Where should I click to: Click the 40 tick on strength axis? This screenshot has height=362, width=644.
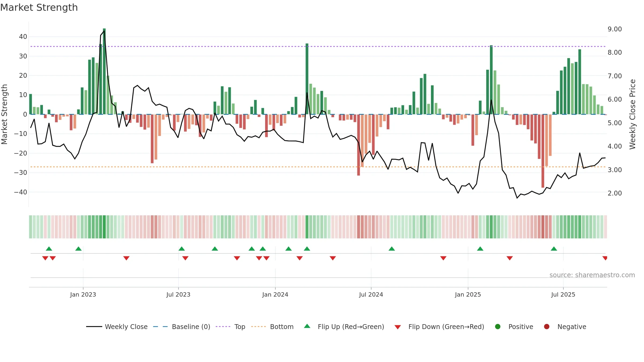23,36
